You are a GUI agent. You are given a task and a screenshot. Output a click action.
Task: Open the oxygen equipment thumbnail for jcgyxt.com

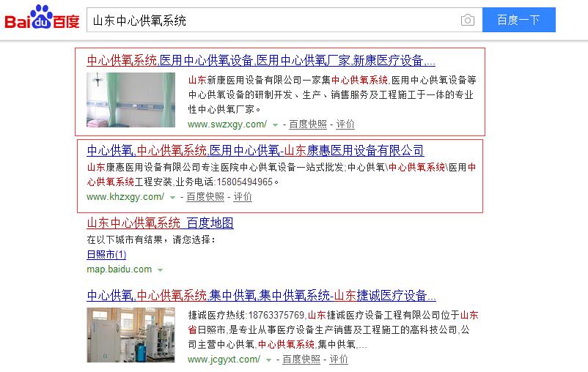click(x=131, y=335)
